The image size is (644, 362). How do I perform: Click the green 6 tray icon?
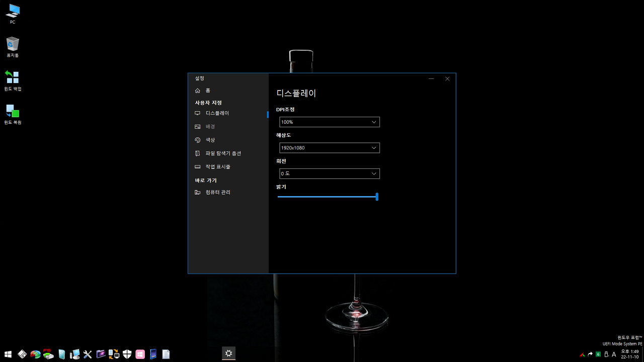tap(598, 354)
